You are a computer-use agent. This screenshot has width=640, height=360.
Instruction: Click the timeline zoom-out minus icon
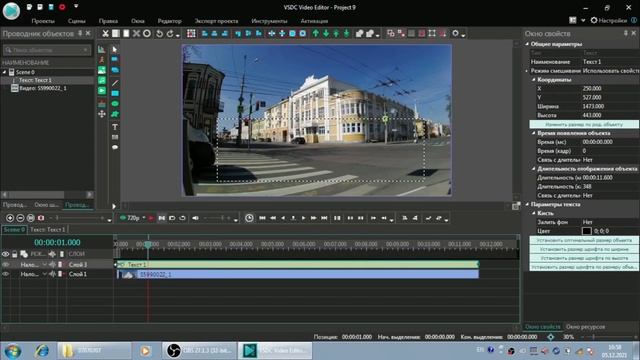click(x=20, y=218)
